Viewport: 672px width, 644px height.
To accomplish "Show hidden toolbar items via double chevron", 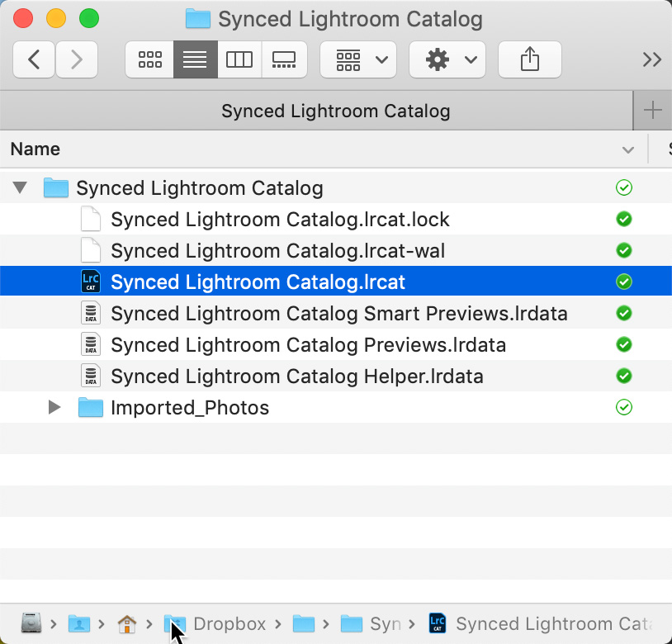I will coord(652,59).
